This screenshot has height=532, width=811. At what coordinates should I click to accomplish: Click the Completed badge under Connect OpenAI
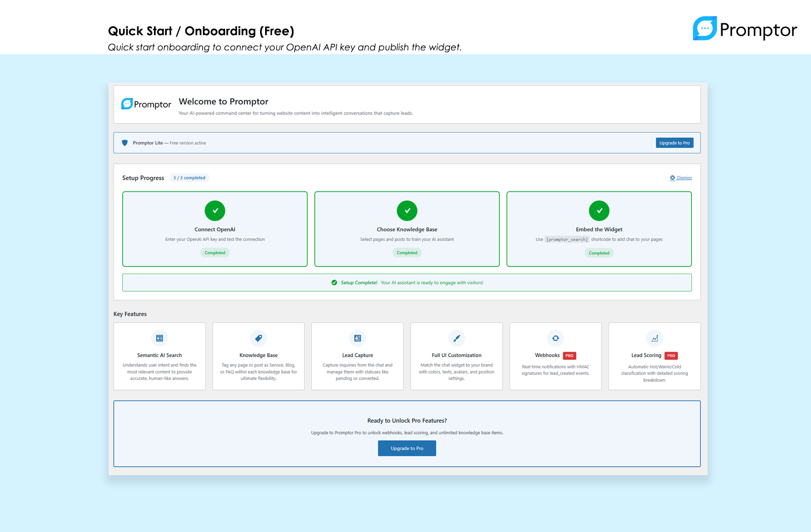coord(215,253)
